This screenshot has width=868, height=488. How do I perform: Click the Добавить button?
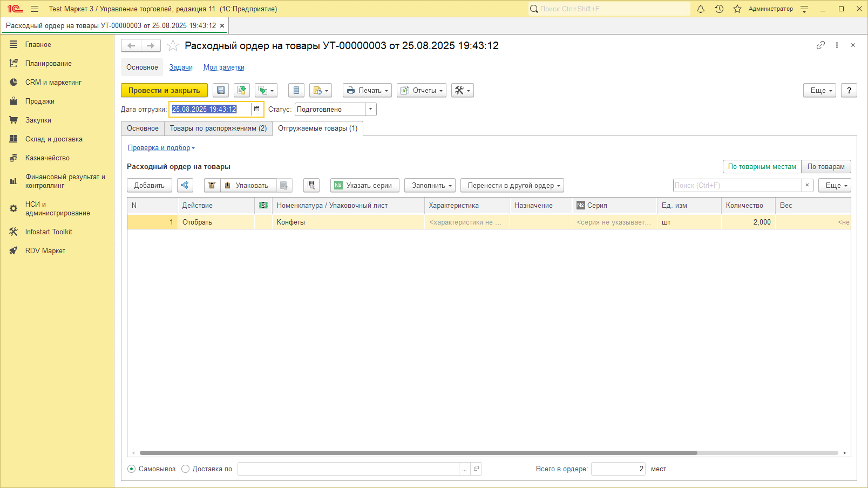pyautogui.click(x=150, y=185)
